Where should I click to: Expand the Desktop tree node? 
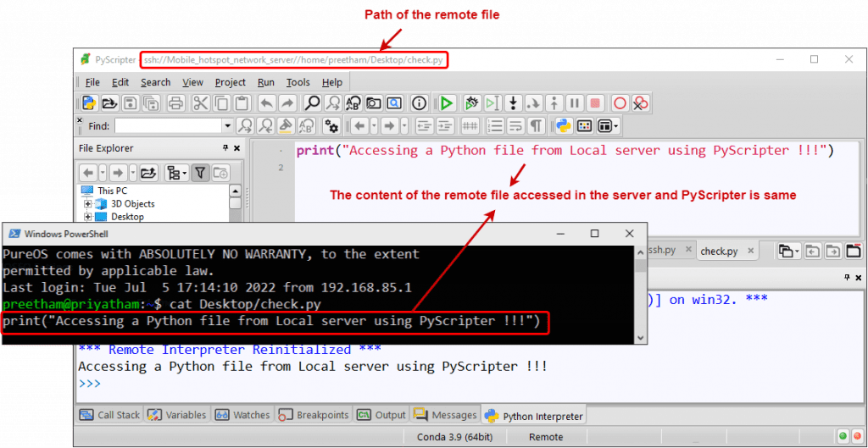click(87, 216)
